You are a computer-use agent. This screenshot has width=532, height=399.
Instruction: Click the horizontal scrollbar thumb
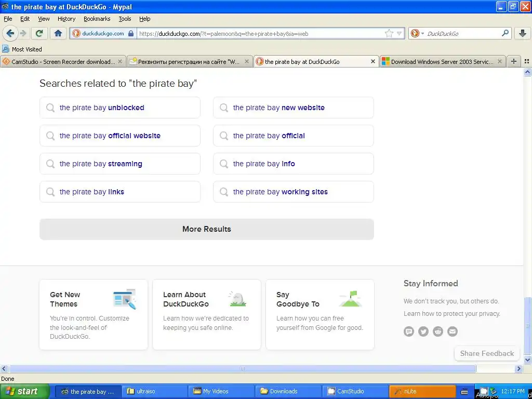pos(242,369)
